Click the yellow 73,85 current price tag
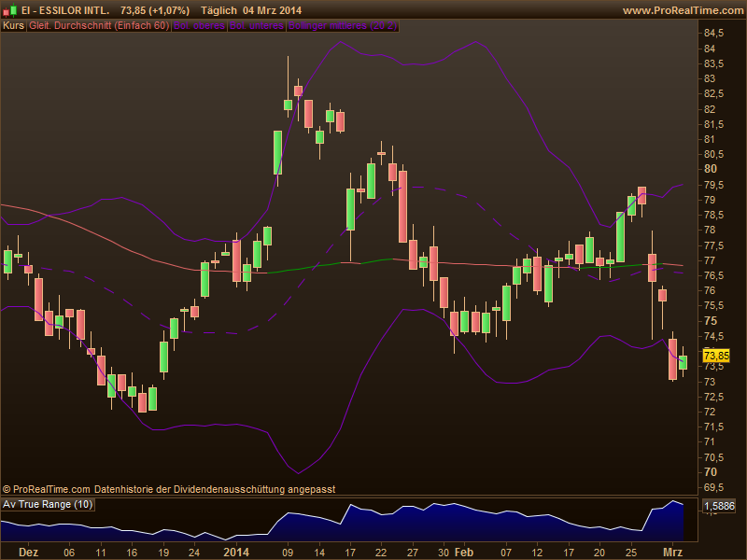 (x=716, y=356)
